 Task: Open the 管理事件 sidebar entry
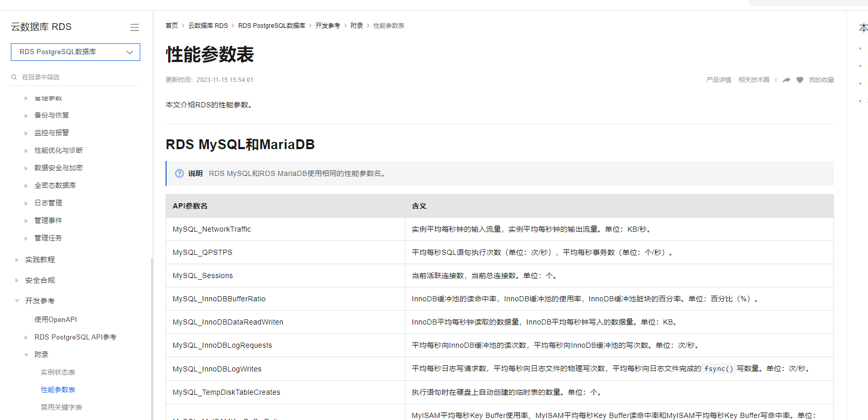pos(48,221)
